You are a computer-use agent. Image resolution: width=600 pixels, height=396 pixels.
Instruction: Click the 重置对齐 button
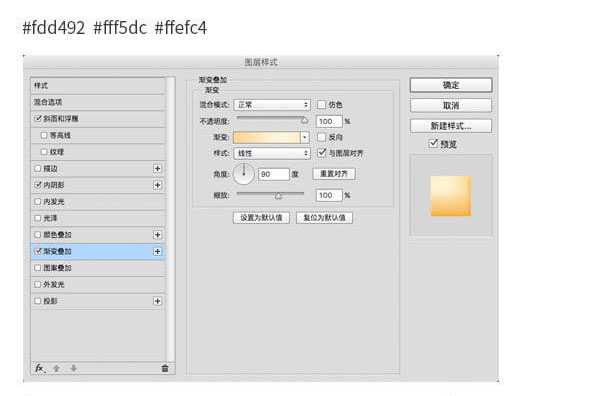coord(334,174)
